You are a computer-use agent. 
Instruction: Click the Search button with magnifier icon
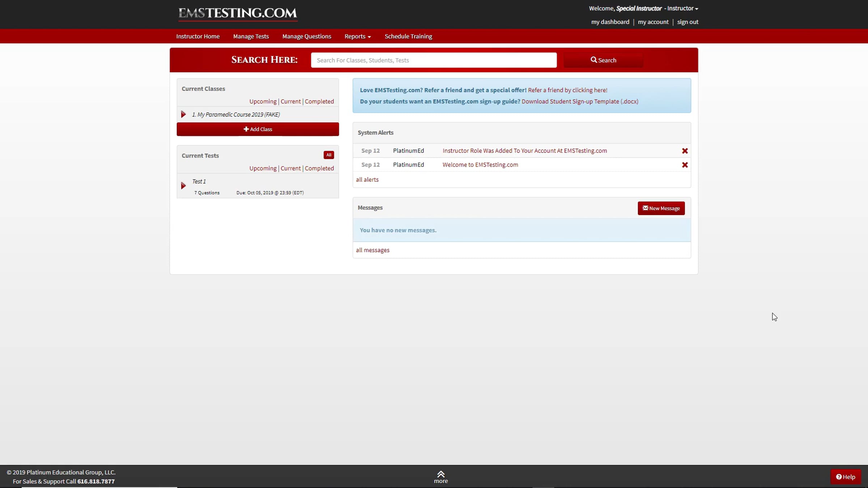click(x=603, y=60)
